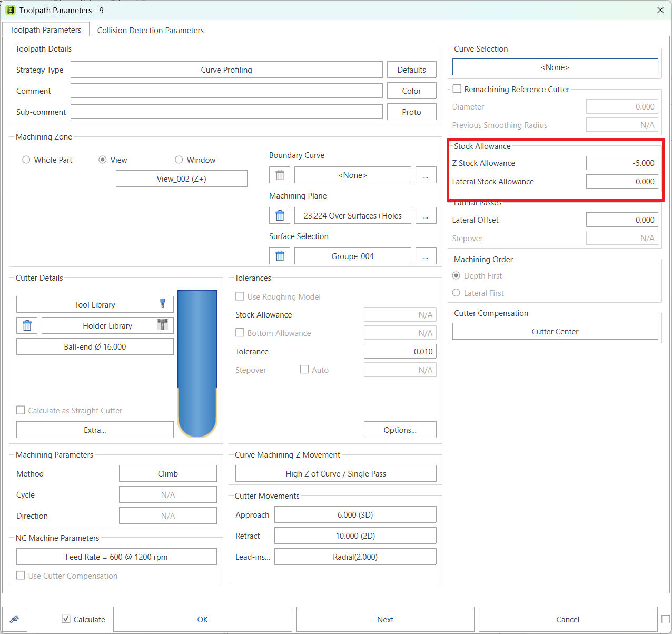The height and width of the screenshot is (634, 672).
Task: Click the Lead-ins Radial(2.000) button
Action: [x=355, y=557]
